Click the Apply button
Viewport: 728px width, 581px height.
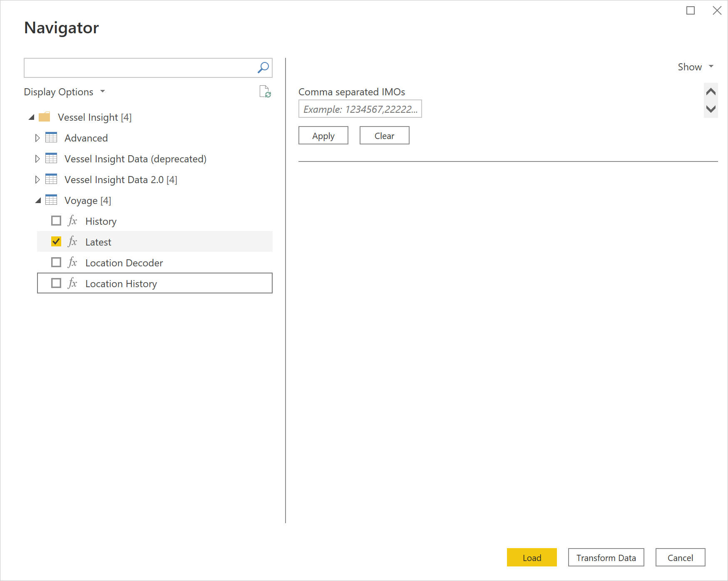(323, 135)
